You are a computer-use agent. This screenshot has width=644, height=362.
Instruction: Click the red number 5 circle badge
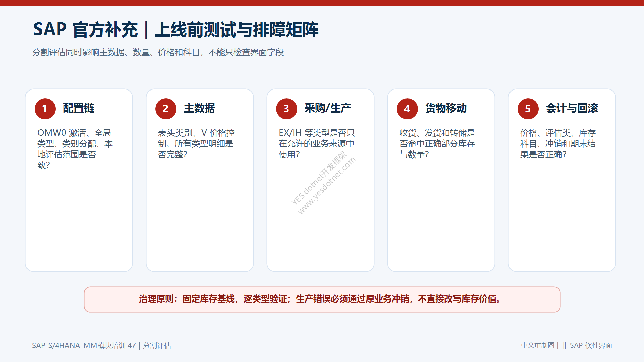(528, 109)
